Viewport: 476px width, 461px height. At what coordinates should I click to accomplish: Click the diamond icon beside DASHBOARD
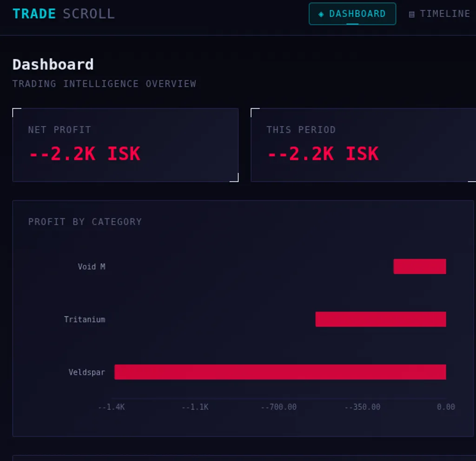(321, 13)
